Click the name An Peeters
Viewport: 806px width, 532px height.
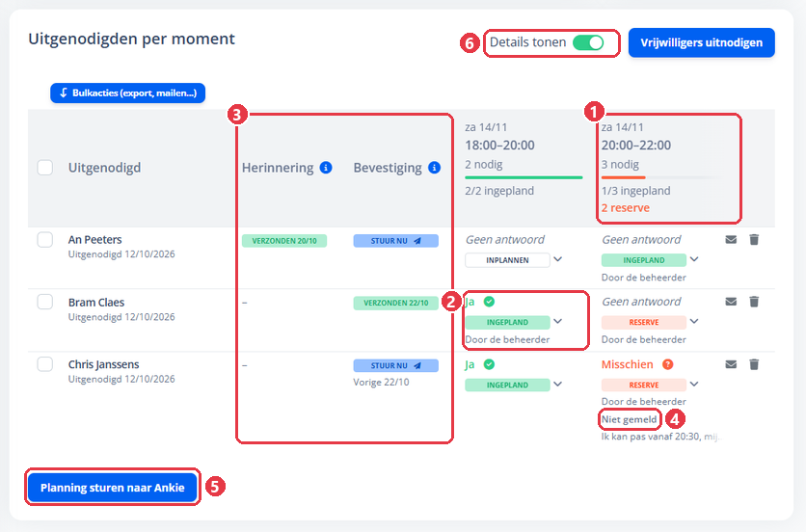coord(95,240)
